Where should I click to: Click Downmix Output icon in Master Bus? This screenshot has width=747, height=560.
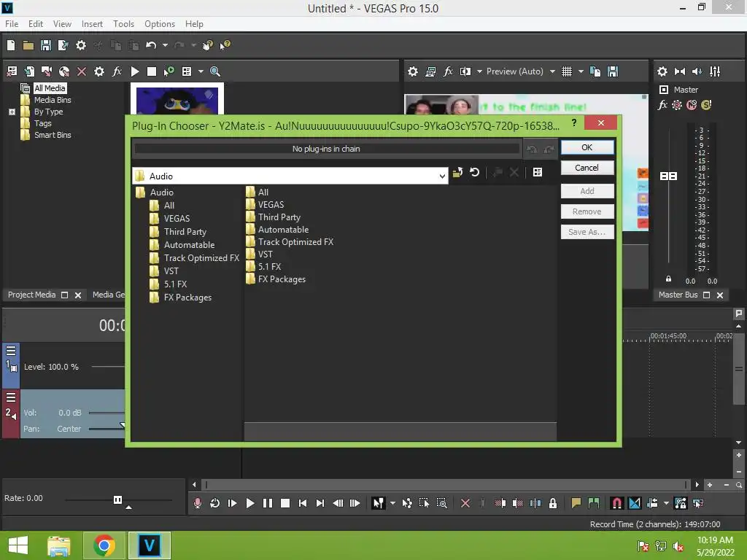680,71
